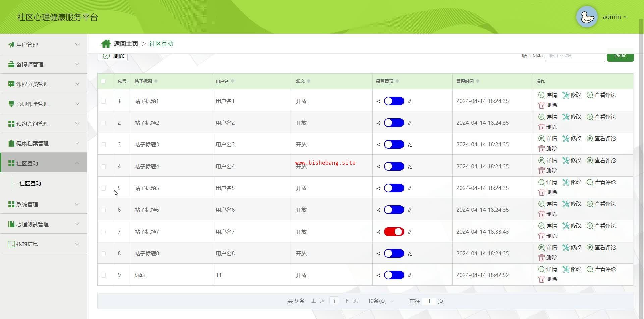Image resolution: width=644 pixels, height=319 pixels.
Task: Expand the 心理测试管理 menu
Action: (x=44, y=224)
